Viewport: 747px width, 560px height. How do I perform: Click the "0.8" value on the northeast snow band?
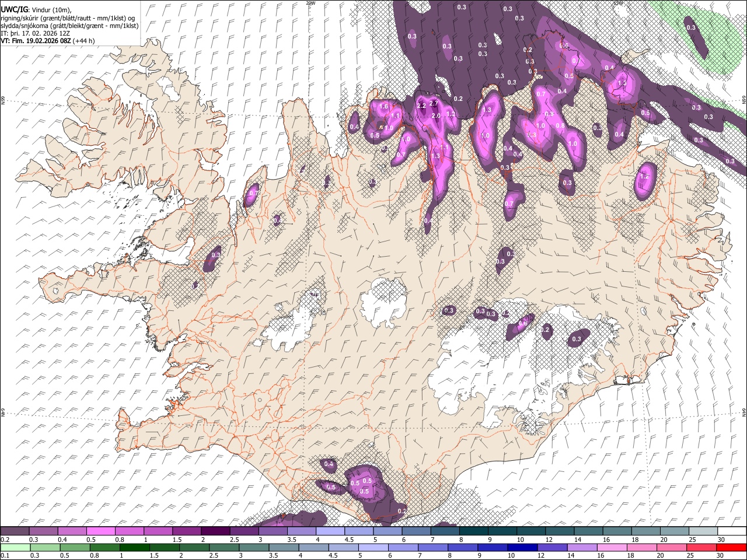point(560,125)
